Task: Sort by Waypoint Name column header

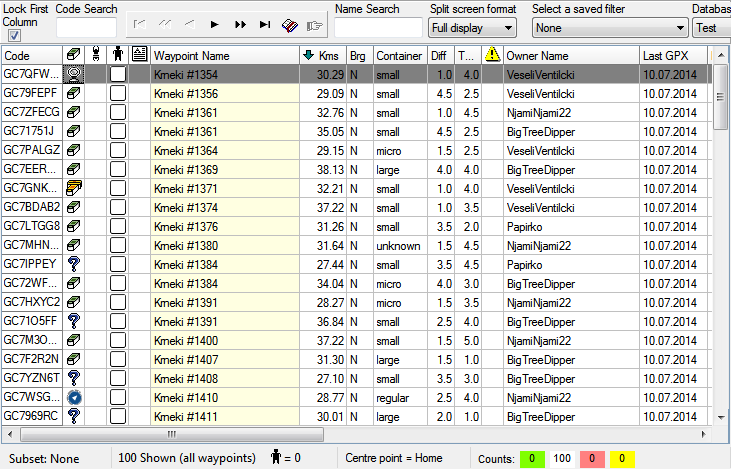Action: [225, 55]
